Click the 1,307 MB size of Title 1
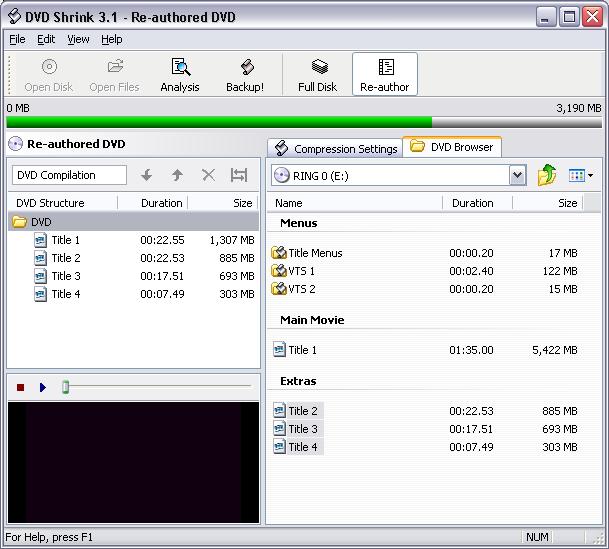 point(232,240)
